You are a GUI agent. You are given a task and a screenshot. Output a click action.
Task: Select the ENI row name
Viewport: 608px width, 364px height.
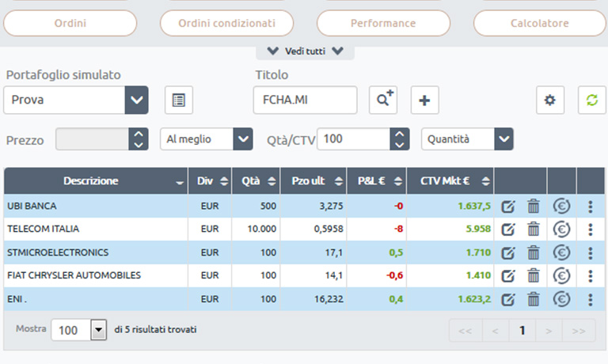(17, 299)
